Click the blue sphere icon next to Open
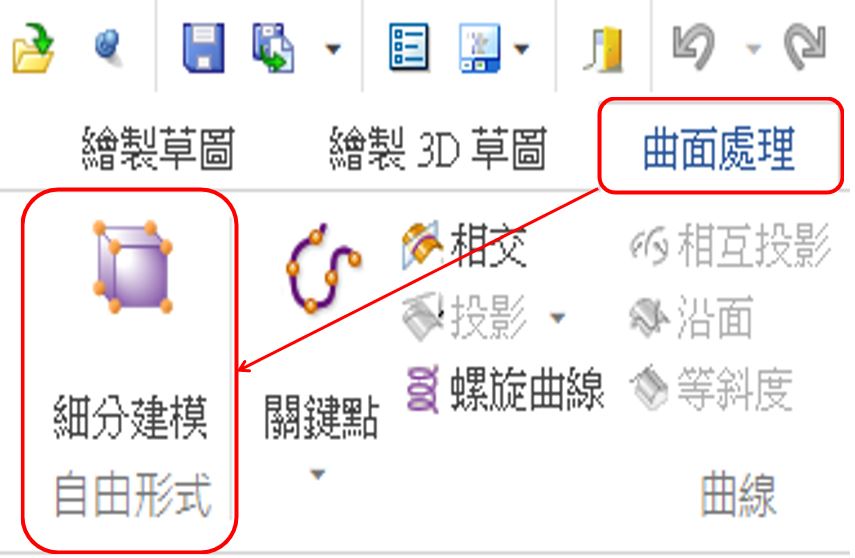Viewport: 855px width, 558px height. 108,48
